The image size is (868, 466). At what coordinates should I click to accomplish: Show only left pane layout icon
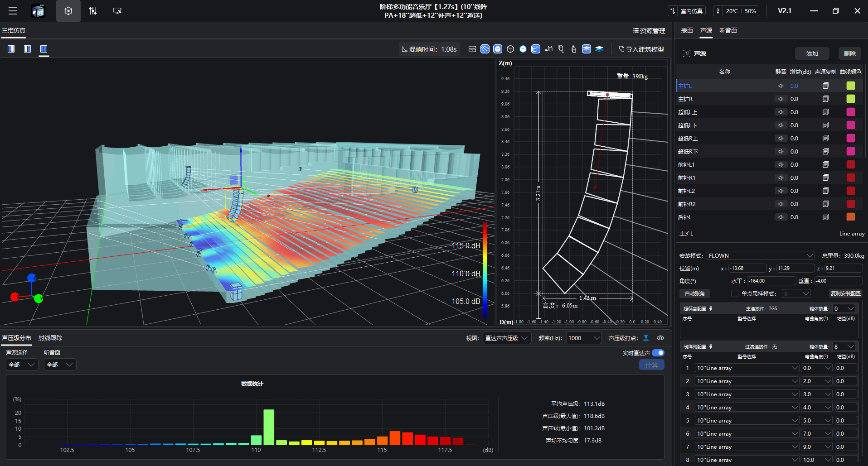point(11,49)
